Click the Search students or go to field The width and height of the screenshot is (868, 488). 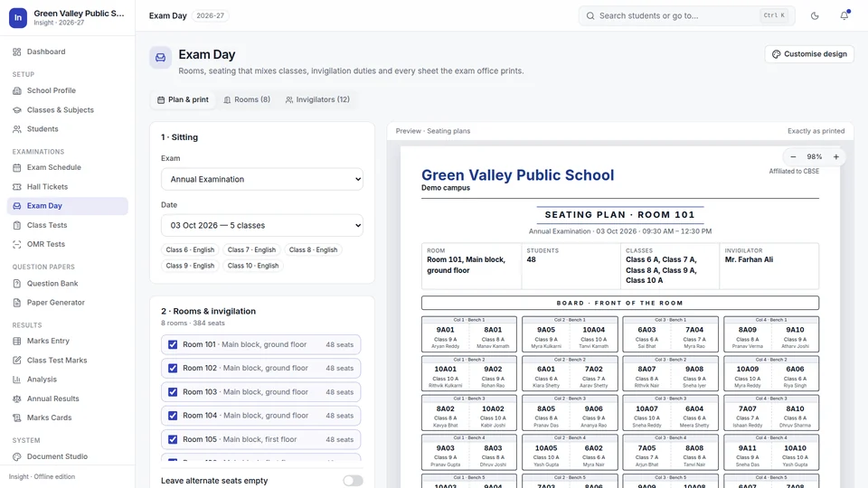tap(687, 16)
